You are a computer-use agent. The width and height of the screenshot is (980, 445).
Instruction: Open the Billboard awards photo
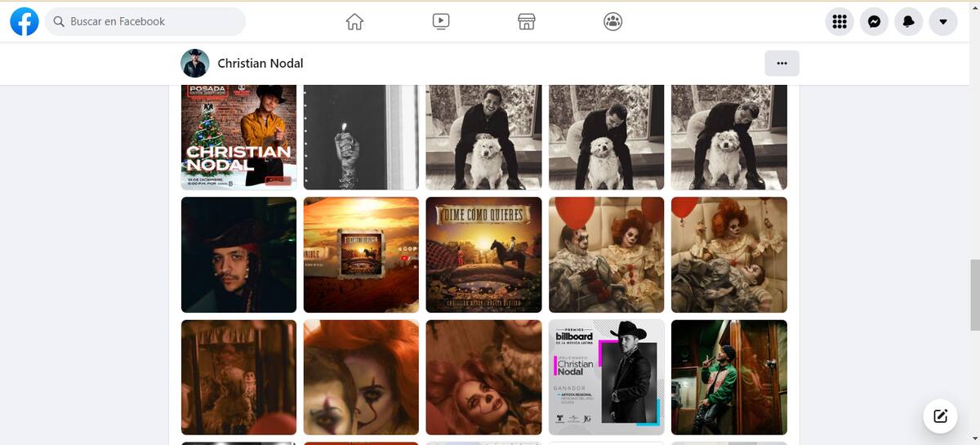[606, 377]
